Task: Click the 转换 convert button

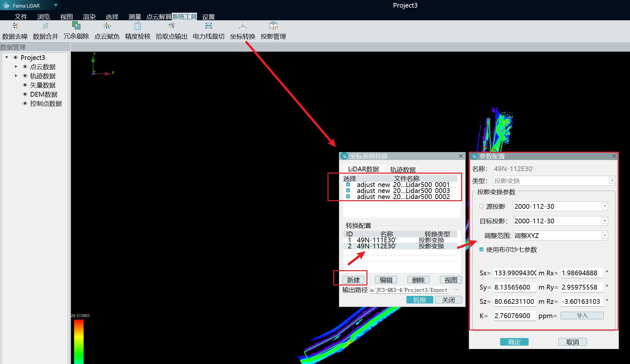Action: [x=419, y=300]
